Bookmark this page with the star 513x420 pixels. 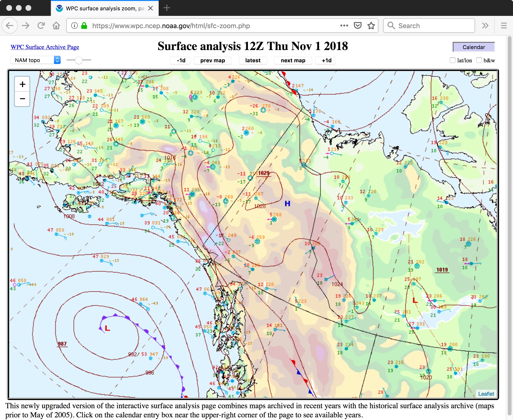(371, 25)
